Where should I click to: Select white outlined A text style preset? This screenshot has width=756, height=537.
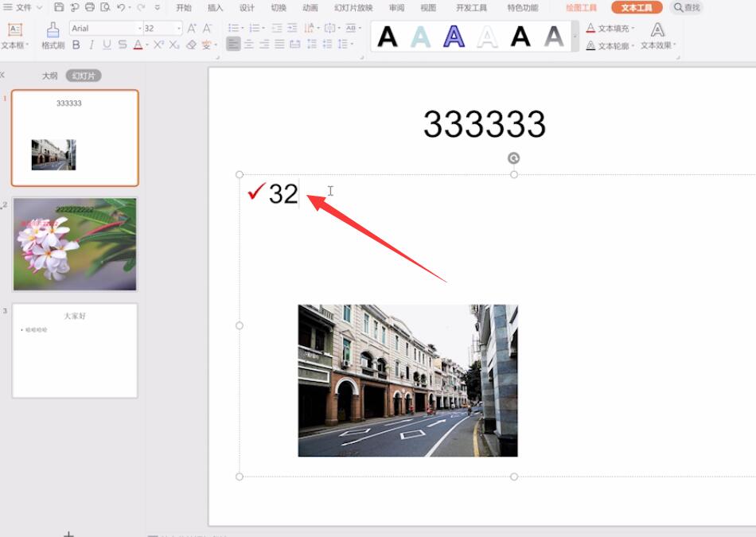click(x=487, y=37)
